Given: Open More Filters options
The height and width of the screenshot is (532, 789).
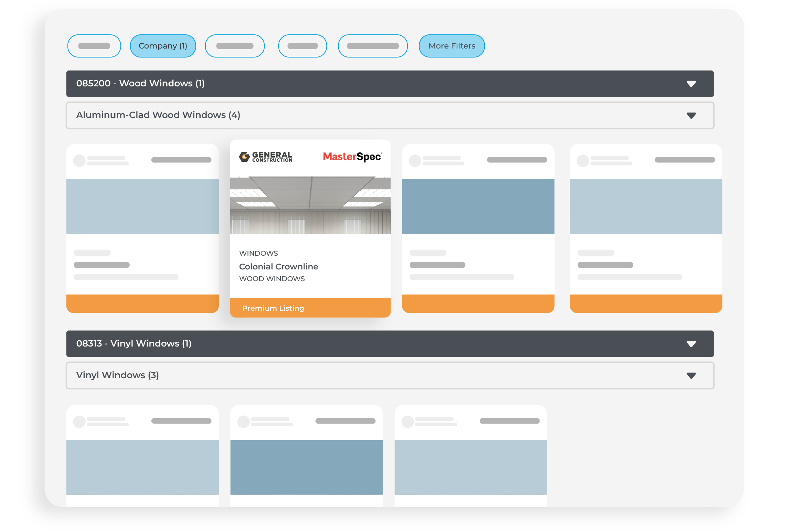Looking at the screenshot, I should point(451,46).
